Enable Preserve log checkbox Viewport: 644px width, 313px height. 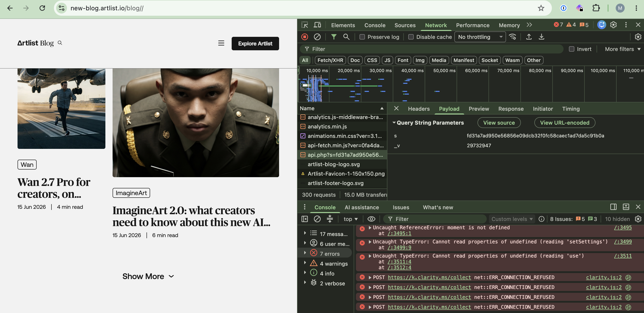tap(362, 37)
